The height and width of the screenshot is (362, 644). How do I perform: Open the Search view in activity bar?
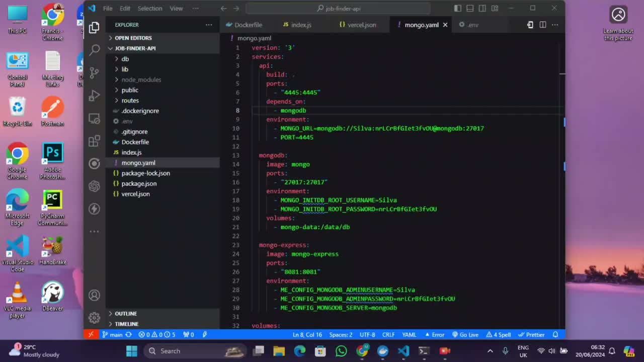tap(94, 50)
